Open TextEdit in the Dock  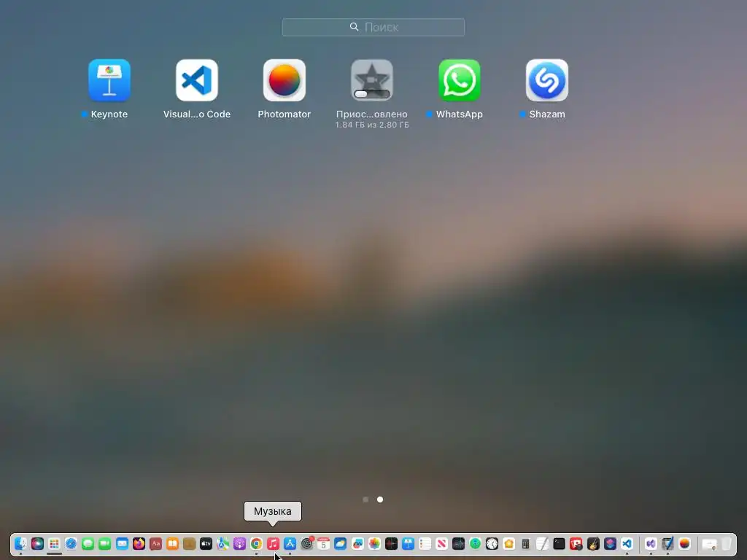pos(542,543)
